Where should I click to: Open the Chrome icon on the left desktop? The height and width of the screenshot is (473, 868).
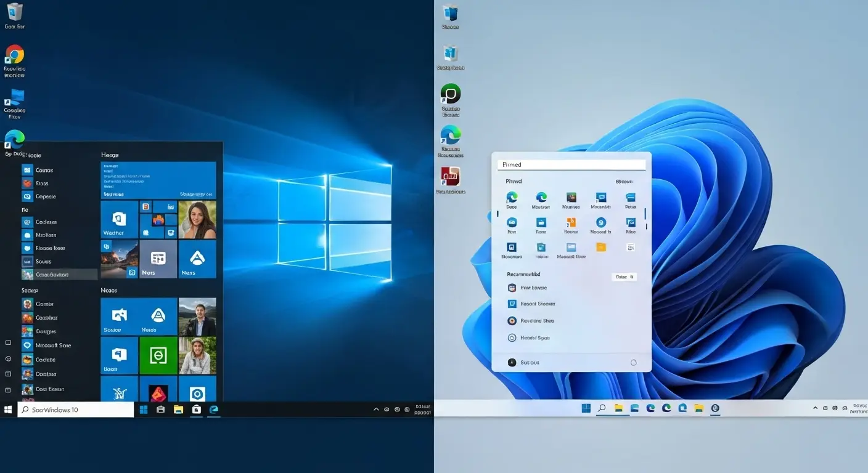(x=14, y=55)
